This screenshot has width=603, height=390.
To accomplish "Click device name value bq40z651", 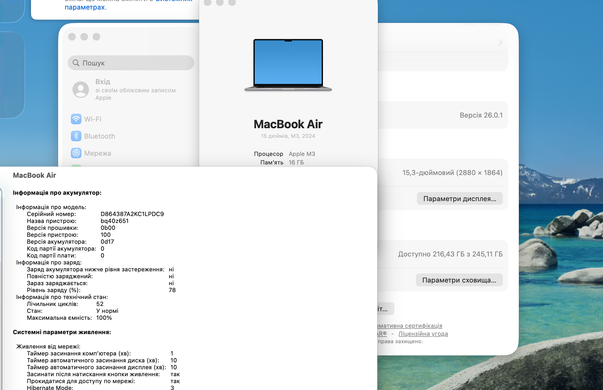I will pos(115,221).
